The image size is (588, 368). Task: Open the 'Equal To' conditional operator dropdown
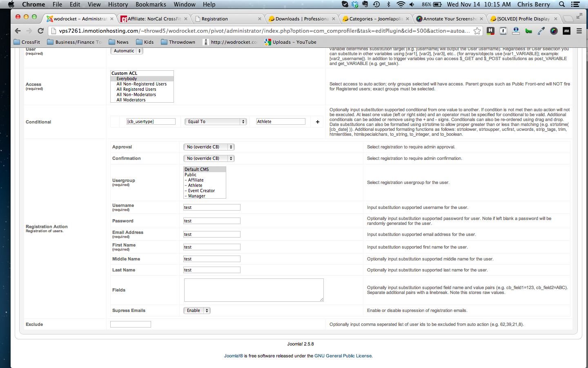click(x=216, y=121)
